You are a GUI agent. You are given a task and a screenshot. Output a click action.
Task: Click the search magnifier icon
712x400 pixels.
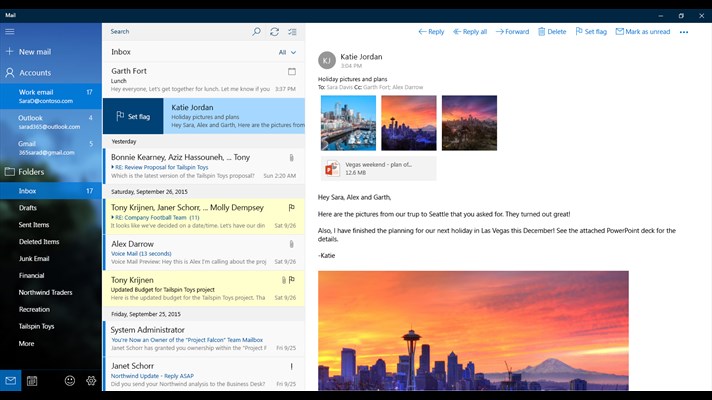tap(257, 31)
